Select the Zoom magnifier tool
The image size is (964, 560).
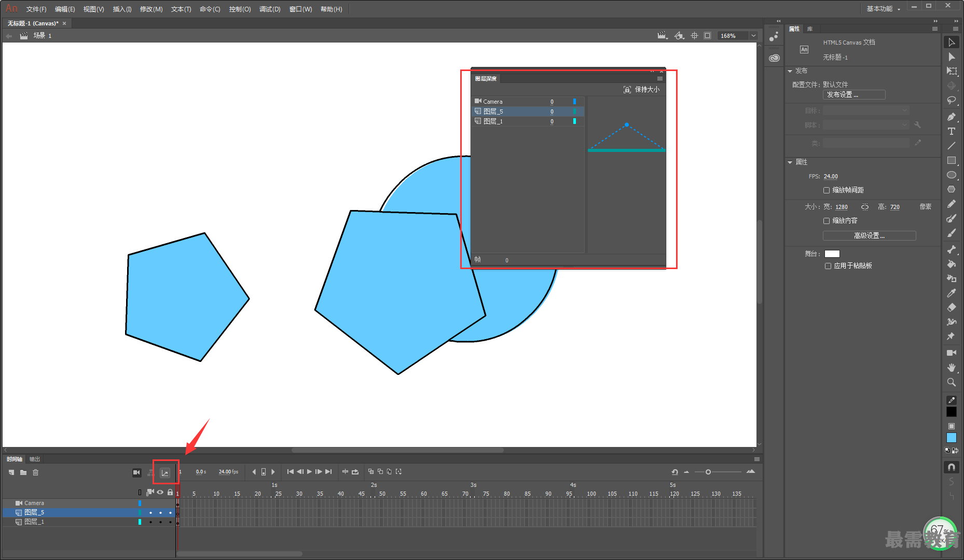pyautogui.click(x=951, y=382)
